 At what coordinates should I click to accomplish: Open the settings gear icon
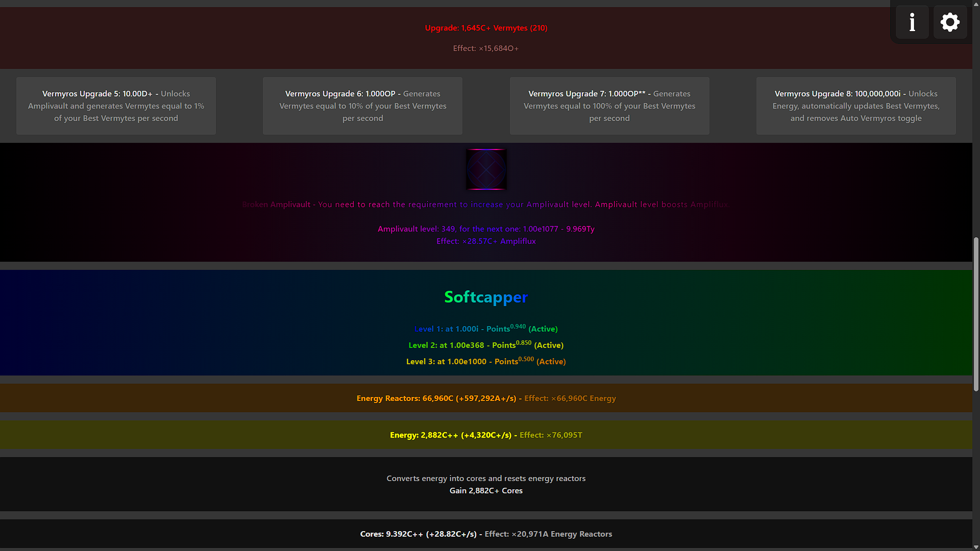click(x=950, y=22)
